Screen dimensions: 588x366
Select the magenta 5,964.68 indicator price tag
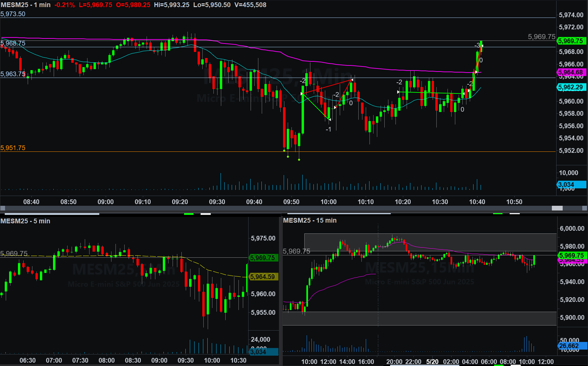click(x=571, y=73)
